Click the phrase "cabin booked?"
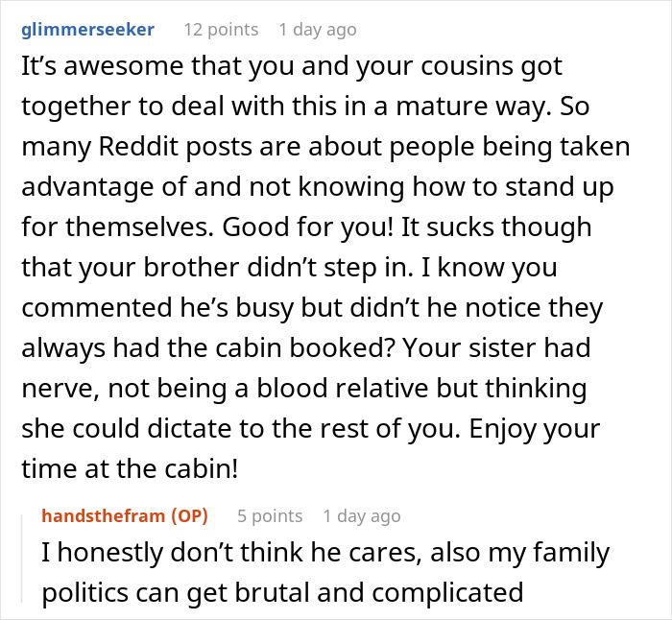This screenshot has width=672, height=620. pos(304,348)
